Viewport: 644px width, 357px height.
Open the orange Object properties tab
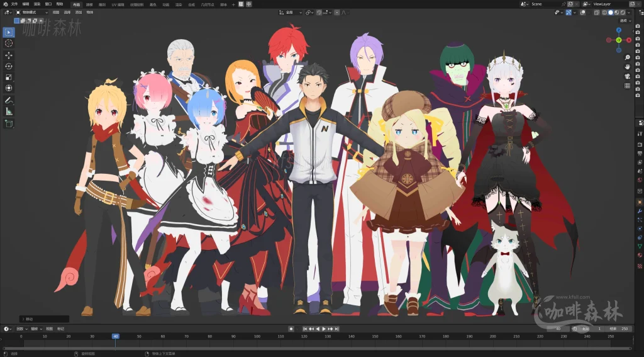(x=640, y=202)
